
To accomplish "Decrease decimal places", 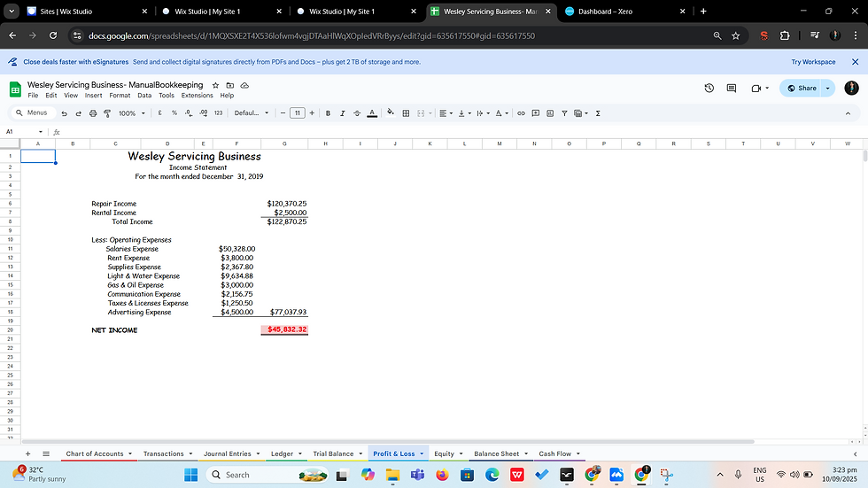I will click(x=189, y=112).
